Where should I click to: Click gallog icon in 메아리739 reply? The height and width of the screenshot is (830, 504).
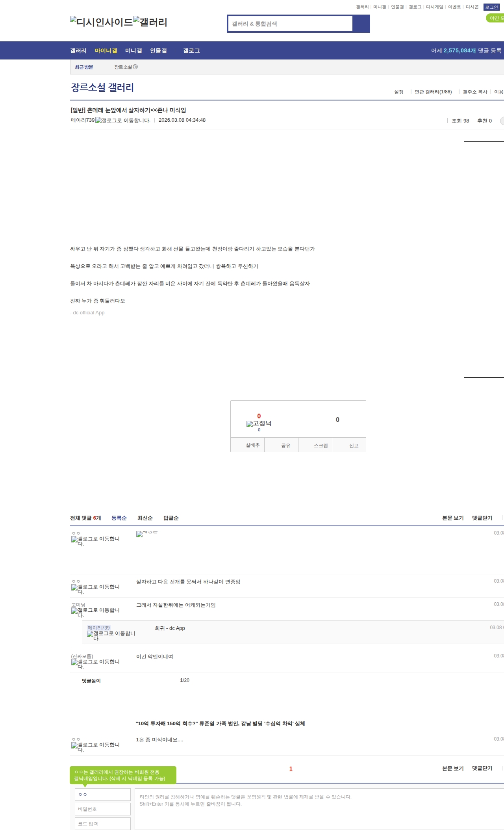(x=111, y=635)
